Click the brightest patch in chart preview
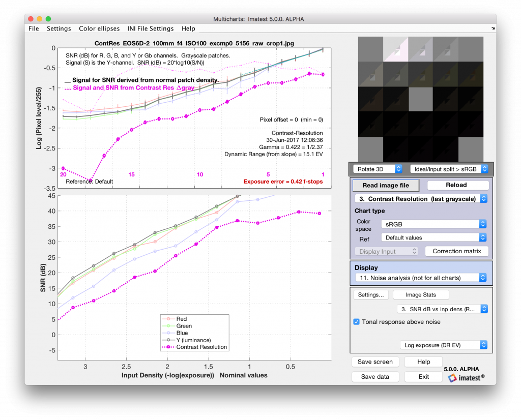Screen dimensions: 521x420 tap(395, 49)
